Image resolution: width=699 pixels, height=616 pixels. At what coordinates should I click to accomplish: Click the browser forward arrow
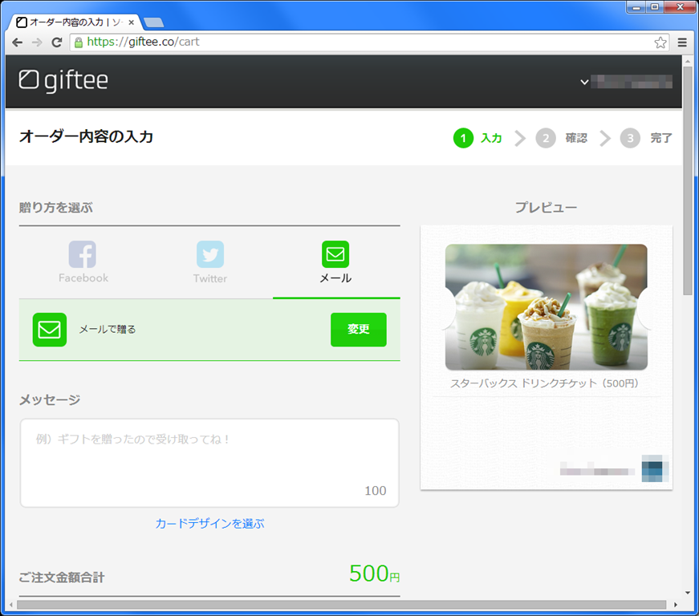point(37,43)
